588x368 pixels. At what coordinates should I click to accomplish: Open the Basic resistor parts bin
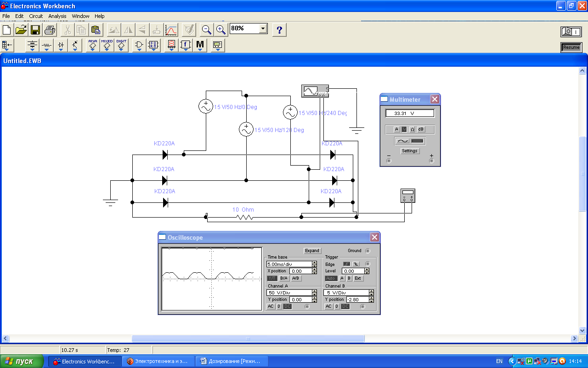46,46
